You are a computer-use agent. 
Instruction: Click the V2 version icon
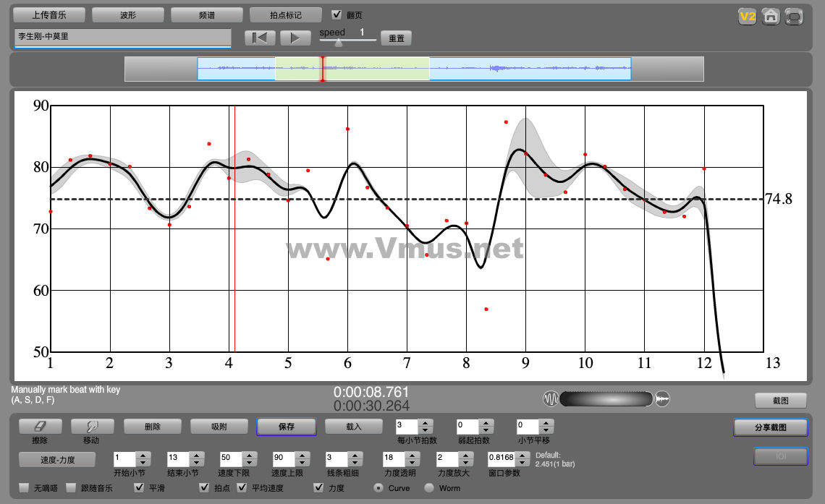[x=748, y=17]
